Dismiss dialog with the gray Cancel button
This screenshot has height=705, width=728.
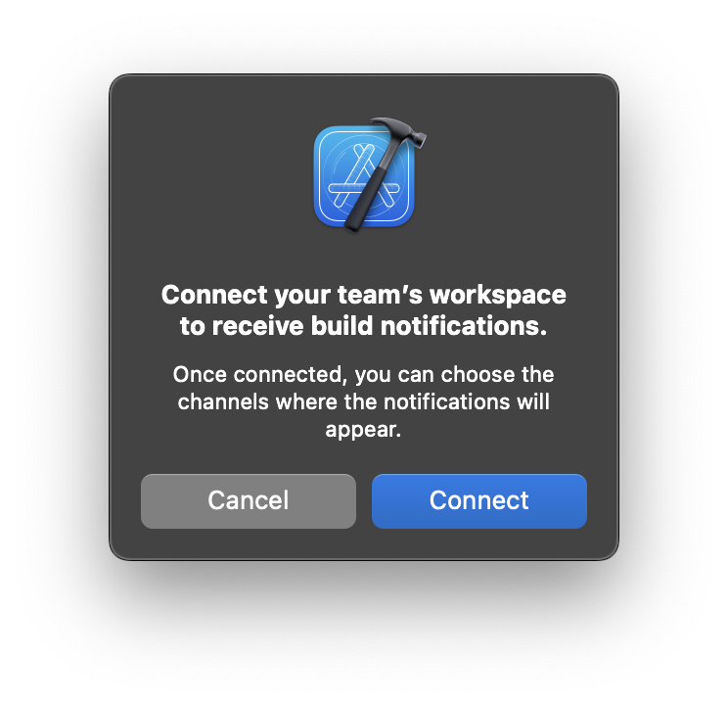coord(249,501)
